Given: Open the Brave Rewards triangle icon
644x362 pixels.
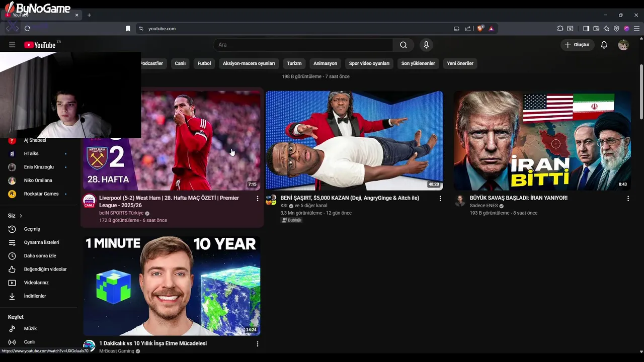Looking at the screenshot, I should click(x=491, y=29).
